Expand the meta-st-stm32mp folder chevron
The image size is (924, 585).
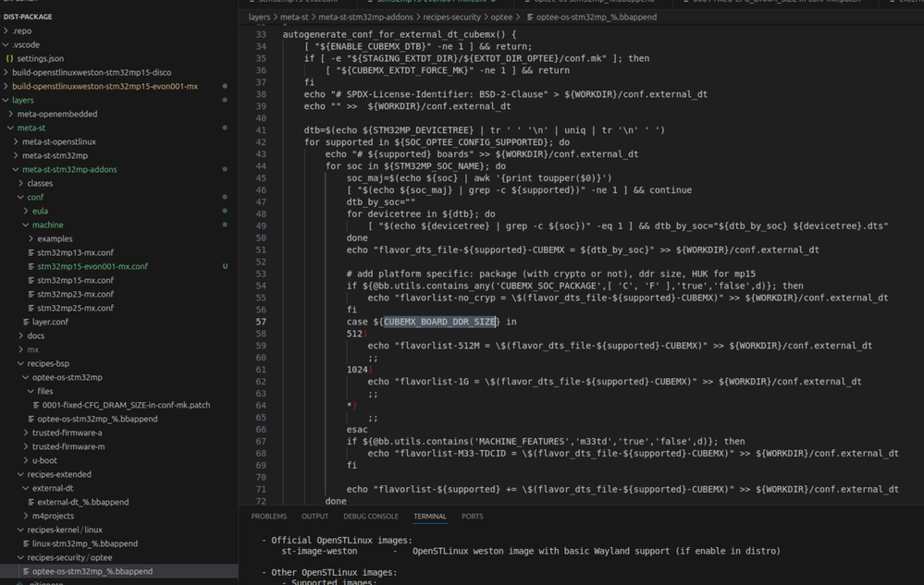click(x=16, y=155)
